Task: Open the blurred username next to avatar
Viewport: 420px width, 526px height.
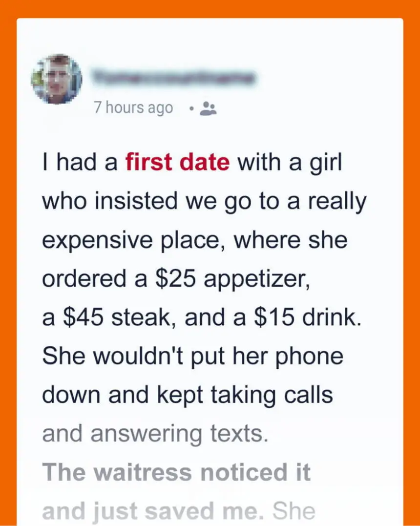Action: click(x=174, y=77)
